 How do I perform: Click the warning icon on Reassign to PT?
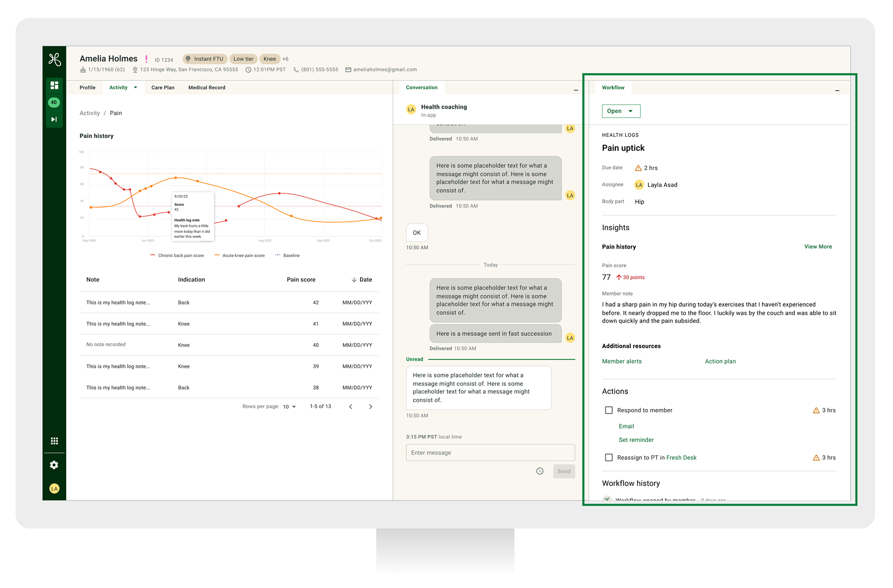click(816, 458)
